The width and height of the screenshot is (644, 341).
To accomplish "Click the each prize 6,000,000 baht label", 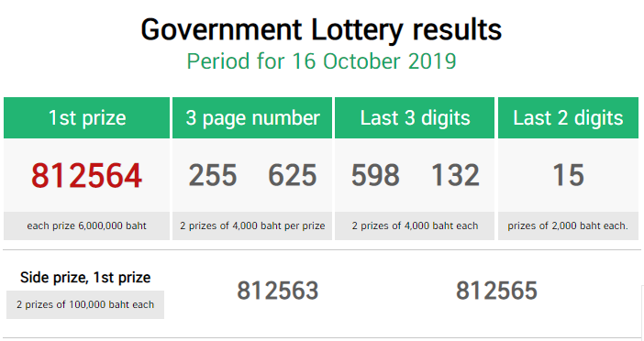I will click(86, 225).
